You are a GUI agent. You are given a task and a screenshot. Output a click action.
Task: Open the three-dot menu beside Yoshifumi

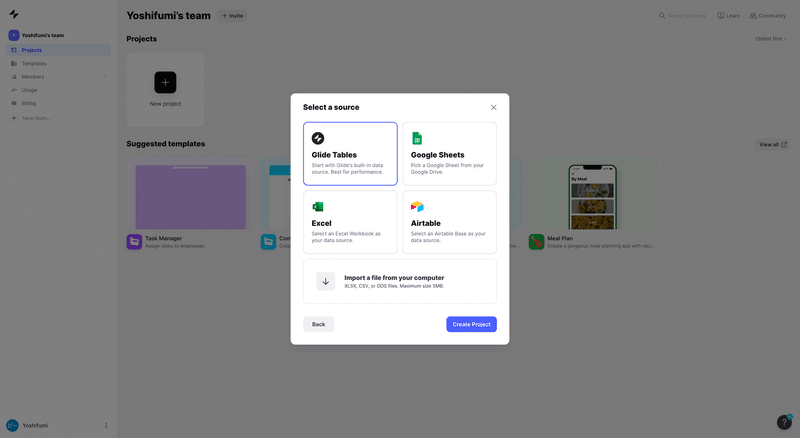[x=106, y=425]
